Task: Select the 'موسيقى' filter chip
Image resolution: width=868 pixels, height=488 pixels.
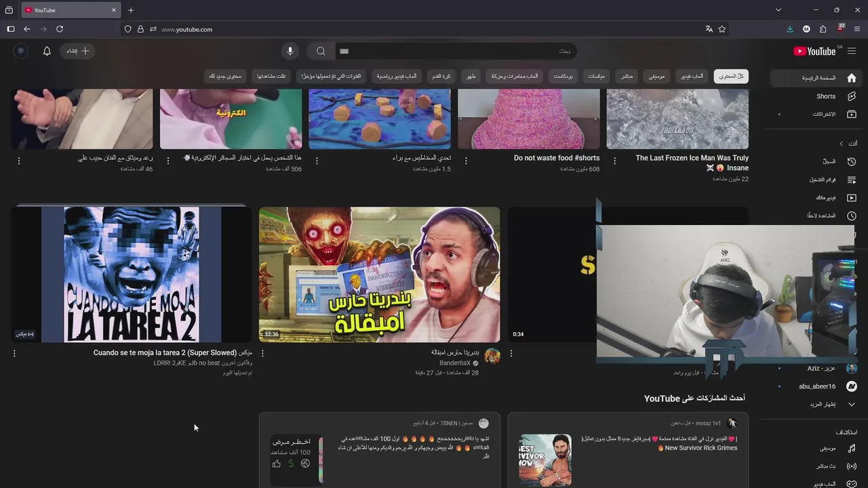Action: pyautogui.click(x=656, y=77)
